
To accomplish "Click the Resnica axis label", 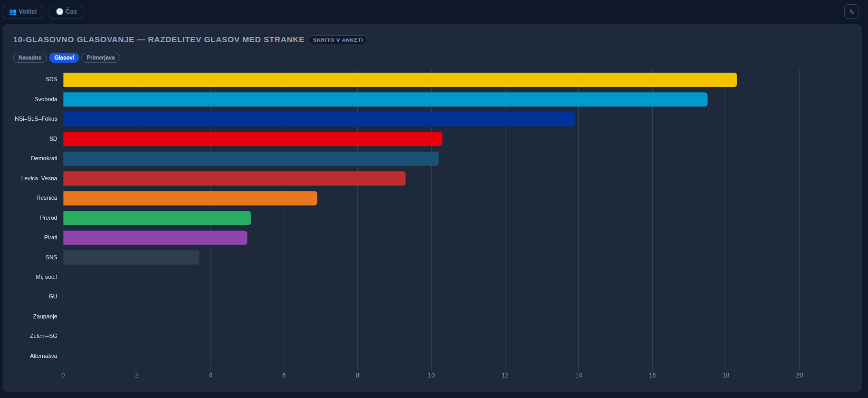I will coord(47,198).
